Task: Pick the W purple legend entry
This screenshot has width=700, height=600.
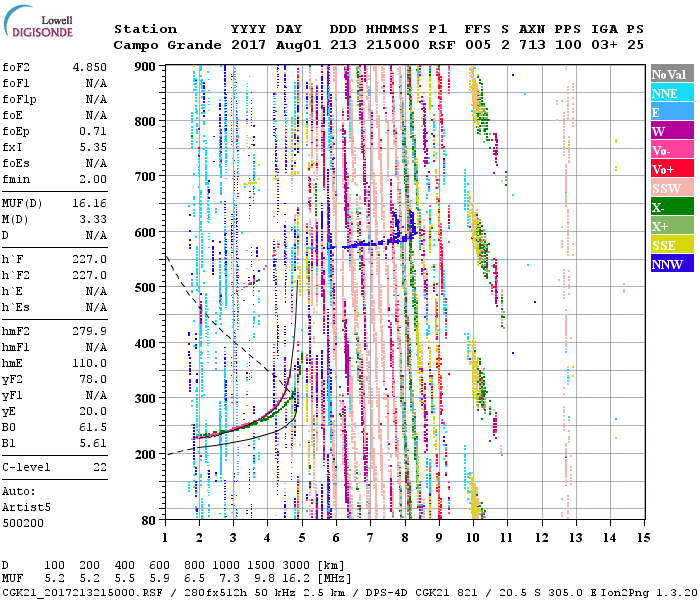Action: (670, 132)
